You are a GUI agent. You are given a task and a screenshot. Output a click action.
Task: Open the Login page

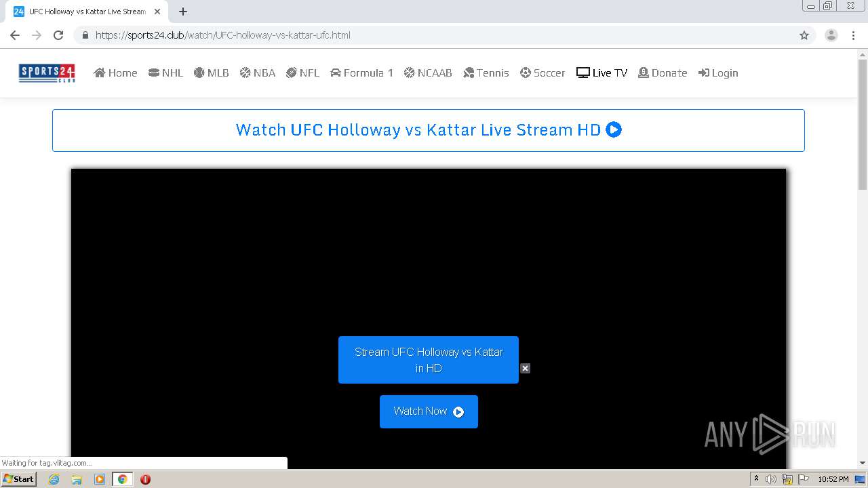pos(718,73)
